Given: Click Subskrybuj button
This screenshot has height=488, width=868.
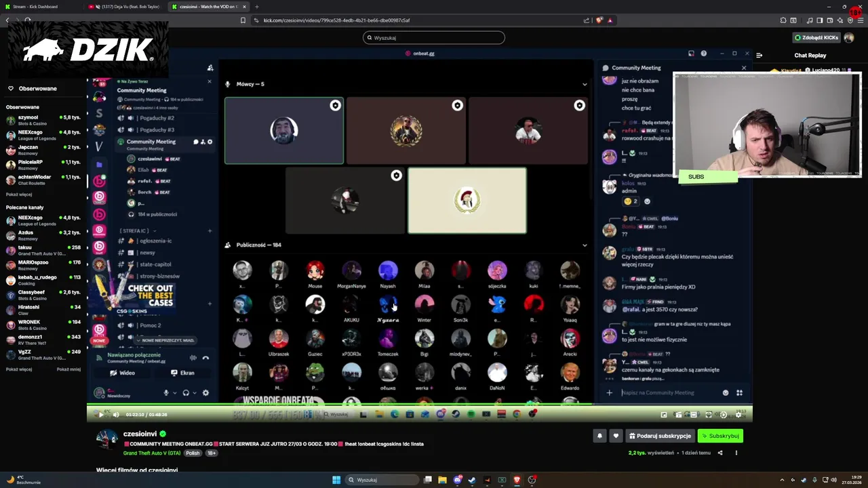Looking at the screenshot, I should coord(720,436).
